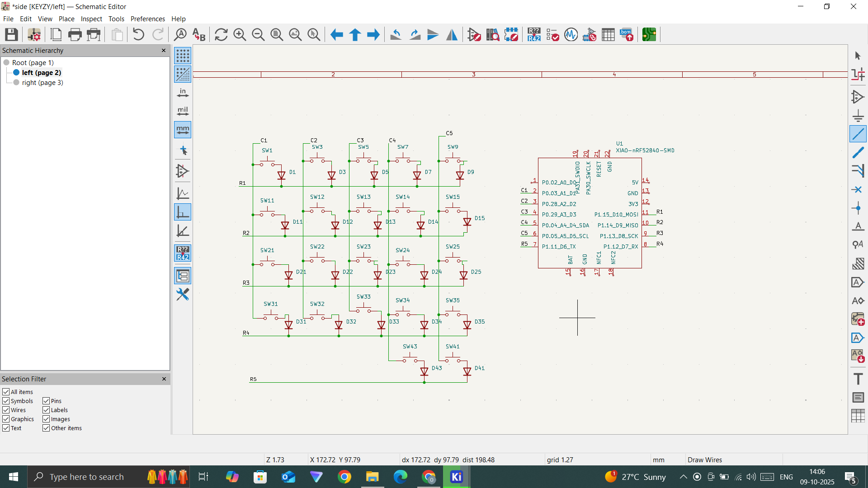Screen dimensions: 868x488
Task: Close the Selection Filter panel
Action: [x=164, y=379]
